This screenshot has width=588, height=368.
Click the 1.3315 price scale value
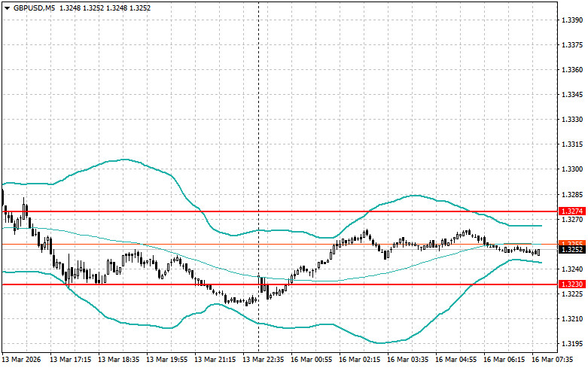(573, 144)
